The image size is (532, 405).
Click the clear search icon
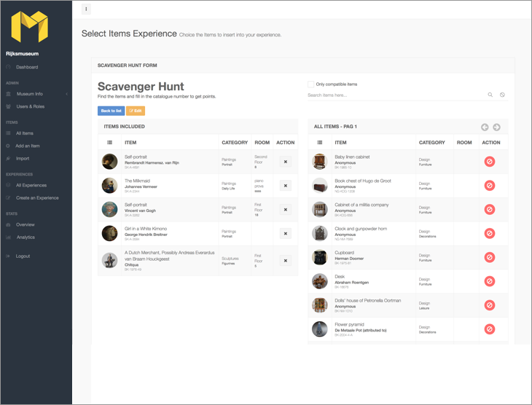click(502, 95)
